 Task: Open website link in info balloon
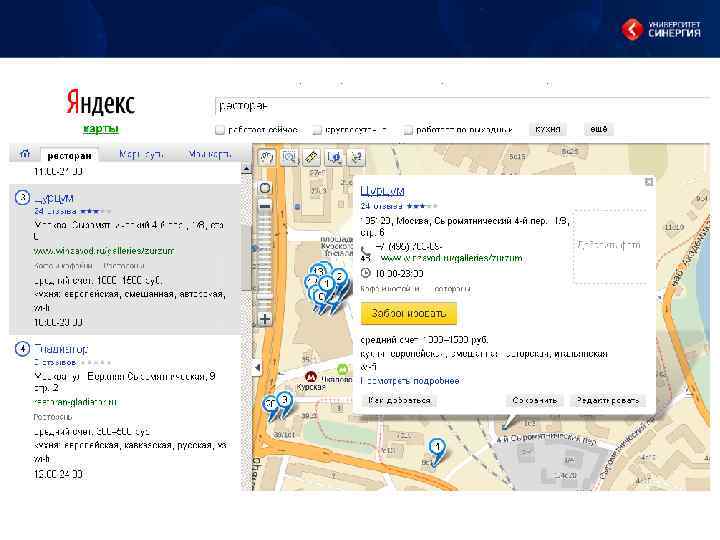pos(451,258)
